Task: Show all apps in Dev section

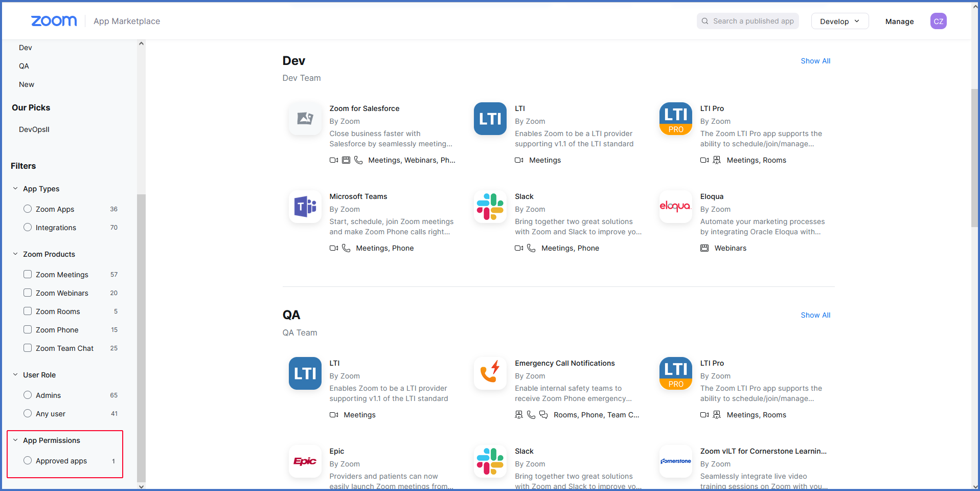Action: point(815,61)
